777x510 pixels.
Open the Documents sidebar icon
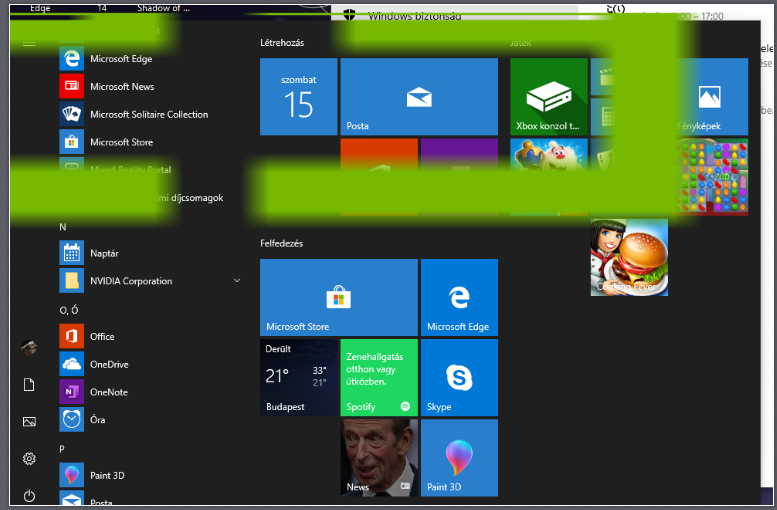click(29, 385)
